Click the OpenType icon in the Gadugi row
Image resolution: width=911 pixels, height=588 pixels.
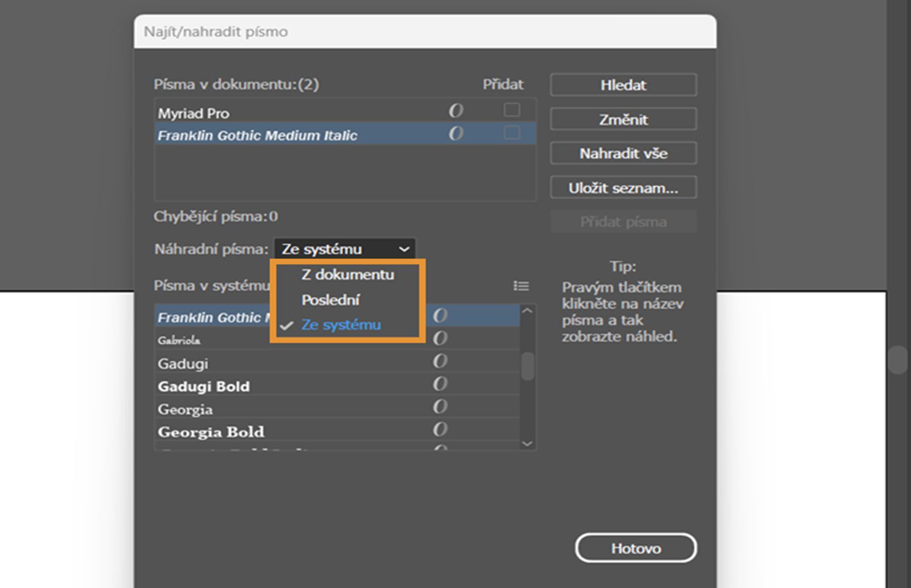(440, 361)
